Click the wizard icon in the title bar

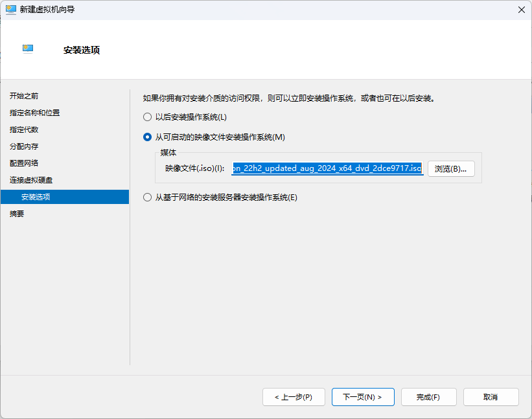pyautogui.click(x=11, y=9)
